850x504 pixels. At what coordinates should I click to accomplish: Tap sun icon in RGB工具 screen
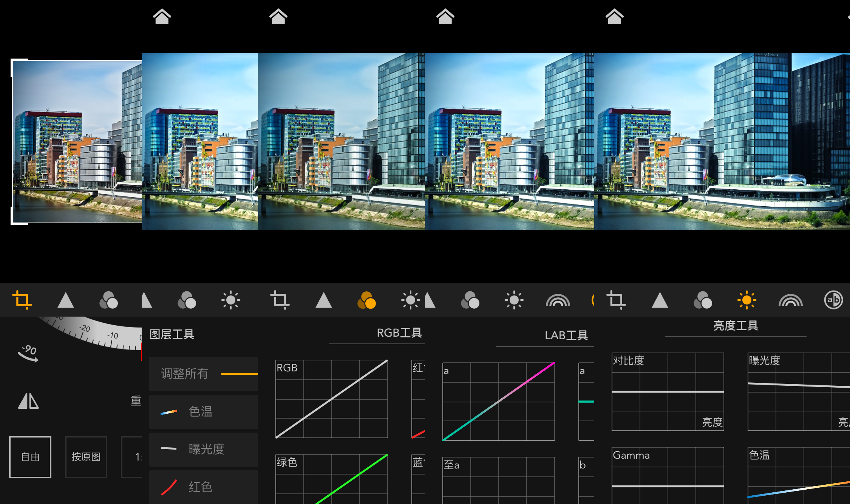click(410, 300)
